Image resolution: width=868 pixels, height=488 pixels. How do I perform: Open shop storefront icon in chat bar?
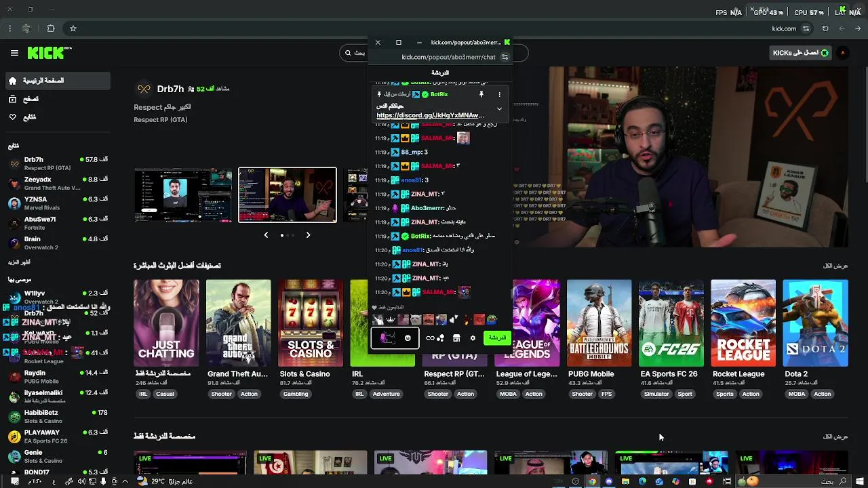click(456, 338)
